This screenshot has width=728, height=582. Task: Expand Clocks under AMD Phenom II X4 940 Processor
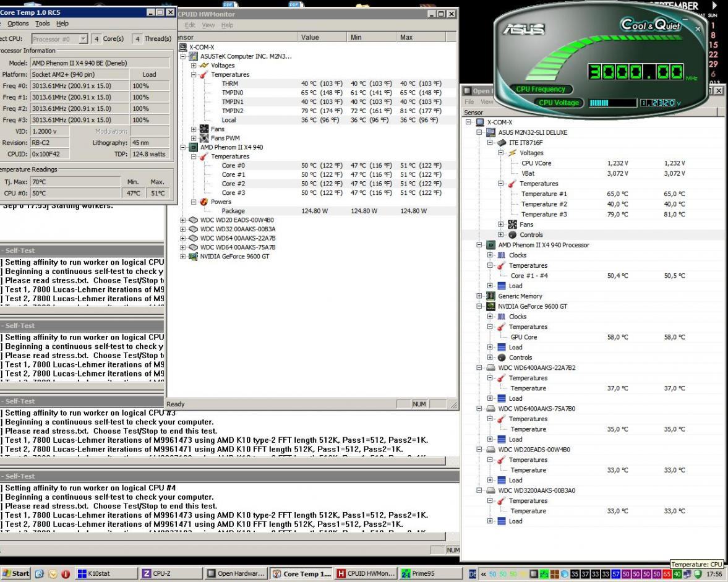coord(490,255)
